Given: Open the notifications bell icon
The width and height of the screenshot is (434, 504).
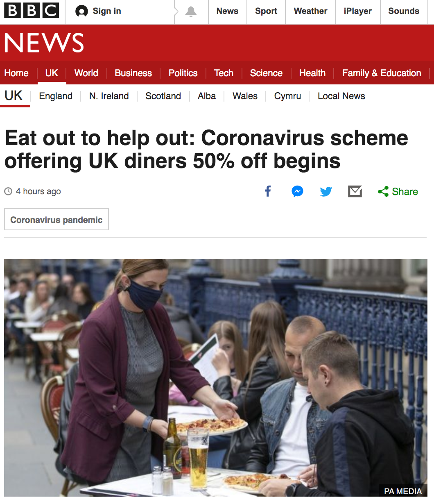Looking at the screenshot, I should click(x=191, y=11).
